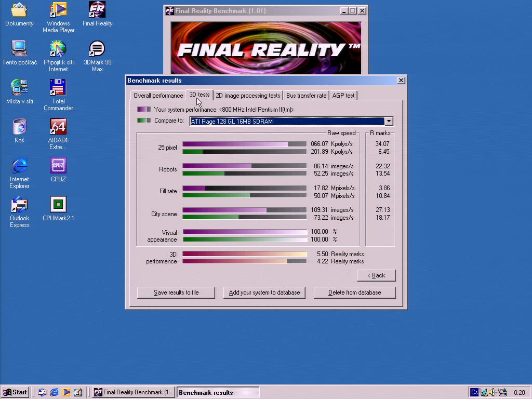Click the tray icon right of the speaker
The width and height of the screenshot is (532, 399).
click(502, 392)
